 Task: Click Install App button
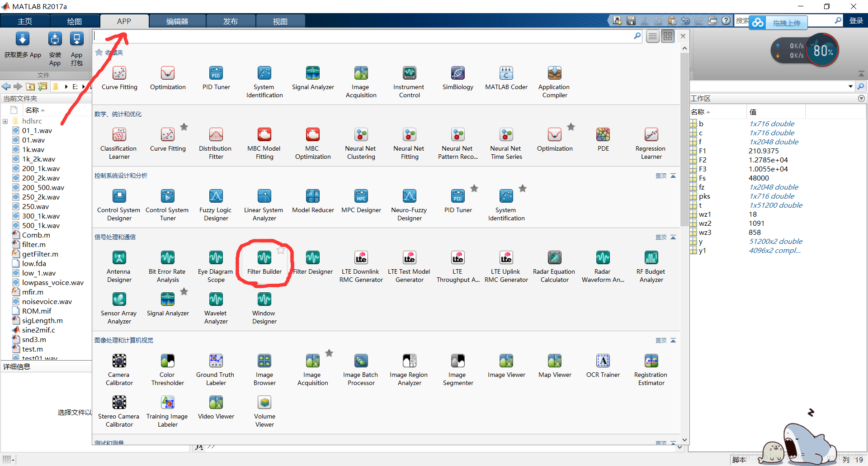click(x=55, y=49)
